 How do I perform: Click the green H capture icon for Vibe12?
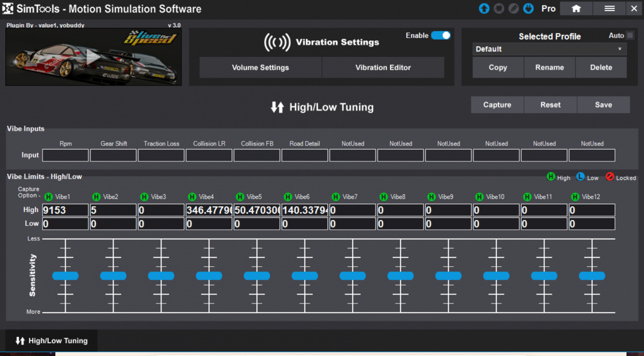click(x=575, y=197)
